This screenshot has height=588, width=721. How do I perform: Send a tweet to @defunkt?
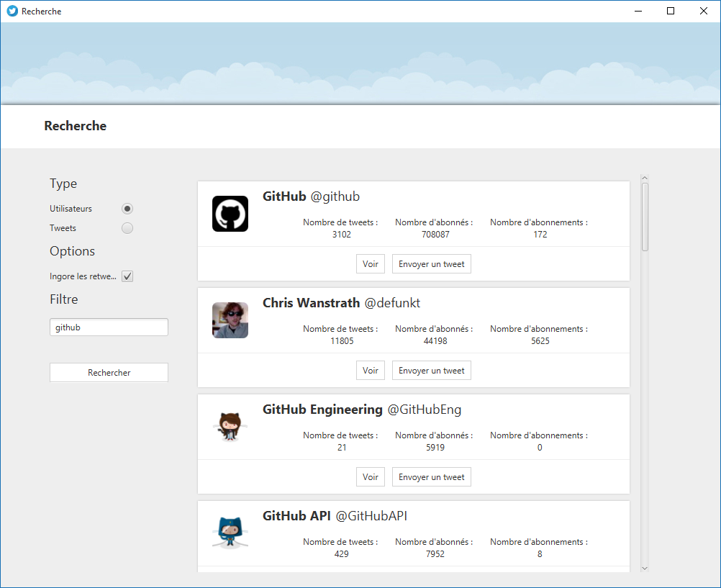(x=432, y=371)
